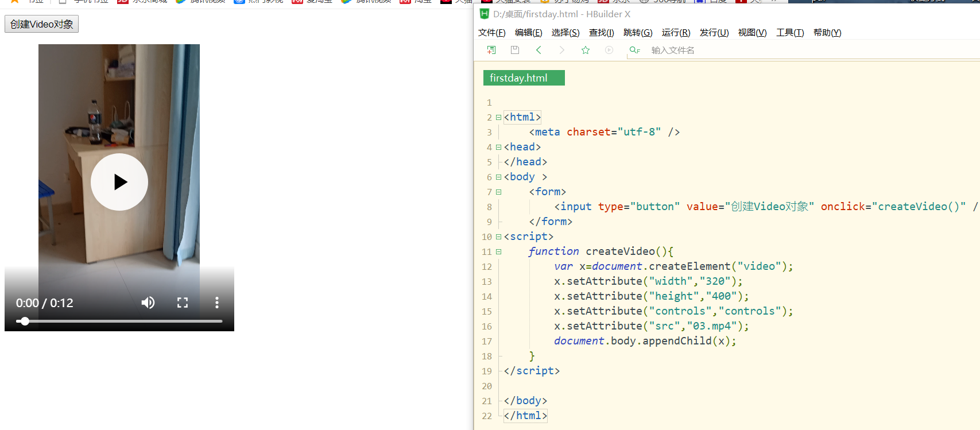Select the firstday.html editor tab
This screenshot has width=980, height=430.
[x=524, y=78]
